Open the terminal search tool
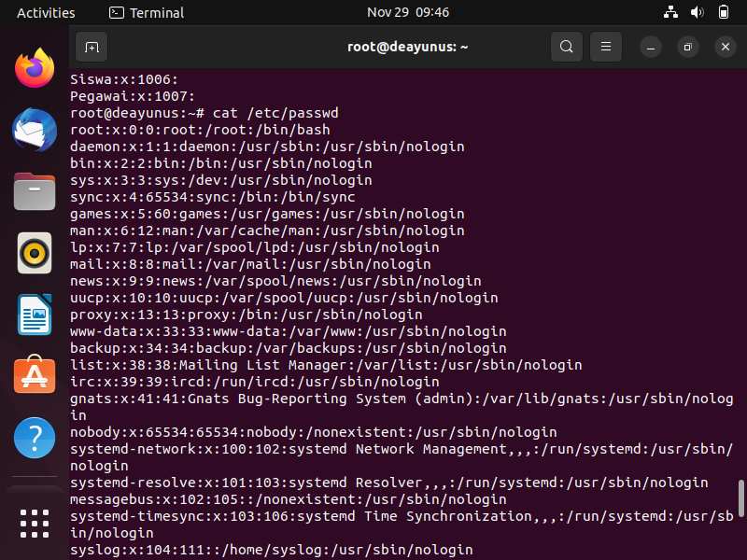747x560 pixels. point(567,47)
